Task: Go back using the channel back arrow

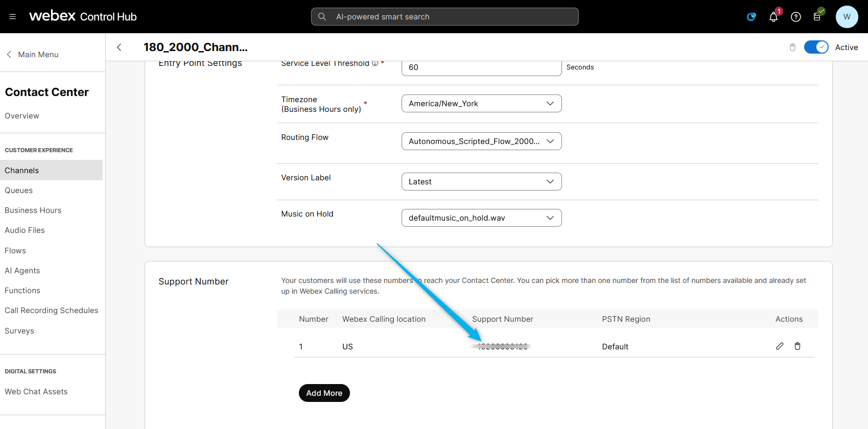Action: tap(120, 47)
